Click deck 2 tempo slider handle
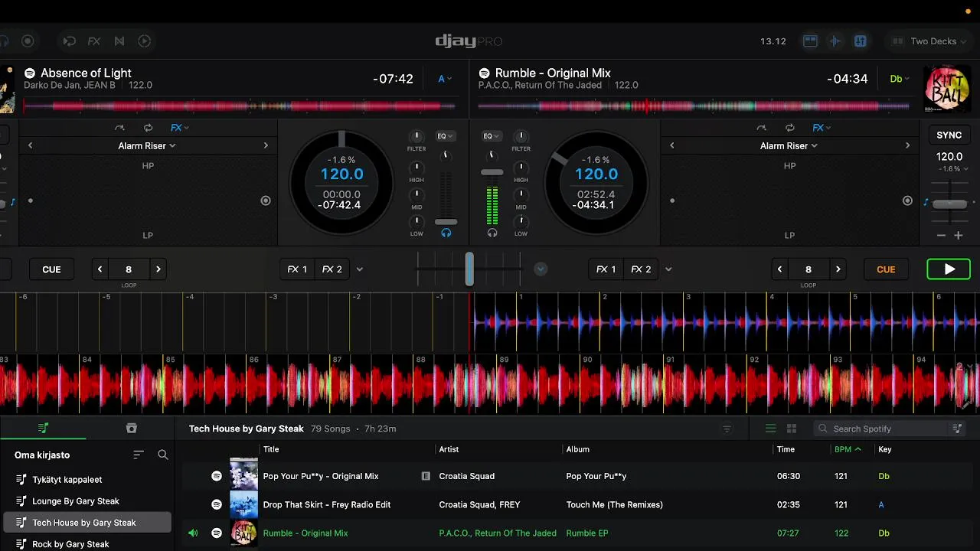The width and height of the screenshot is (980, 551). pyautogui.click(x=950, y=204)
